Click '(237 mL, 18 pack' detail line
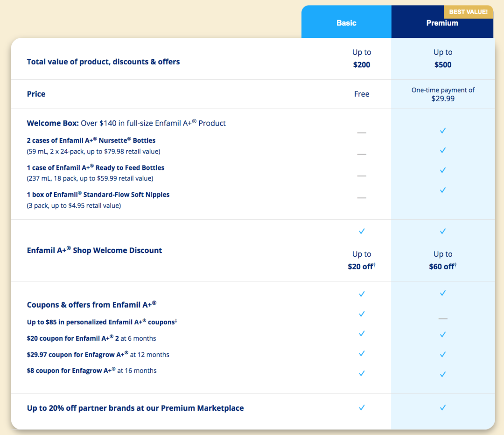Viewport: 504px width, 435px height. tap(90, 178)
